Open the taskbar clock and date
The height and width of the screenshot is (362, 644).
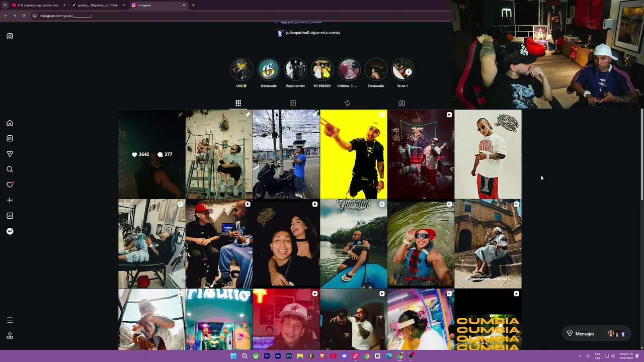coord(626,356)
